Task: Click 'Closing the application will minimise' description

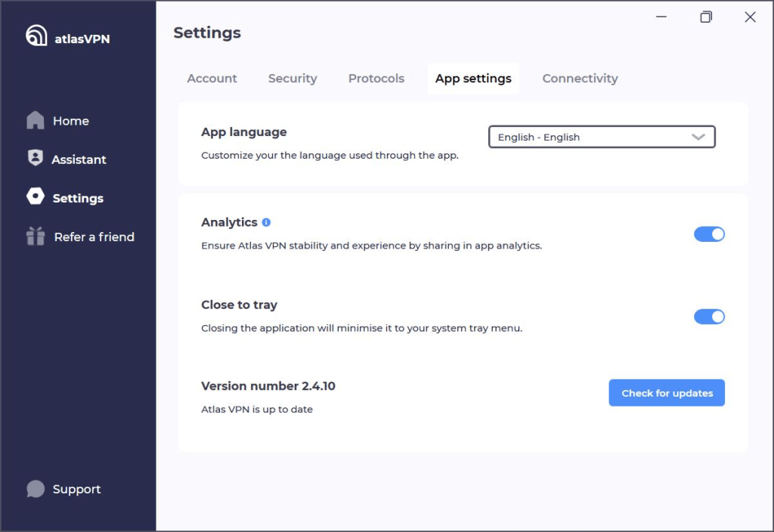Action: click(x=361, y=328)
